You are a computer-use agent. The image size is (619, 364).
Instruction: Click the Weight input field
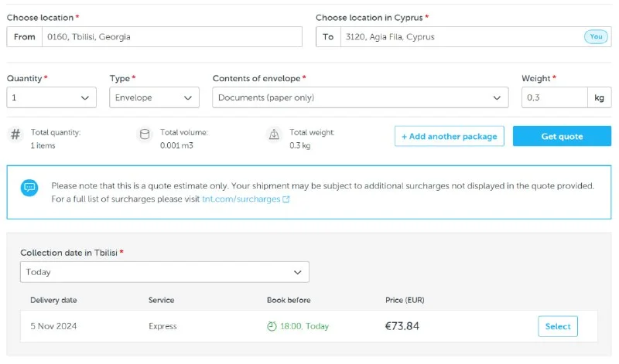coord(554,97)
